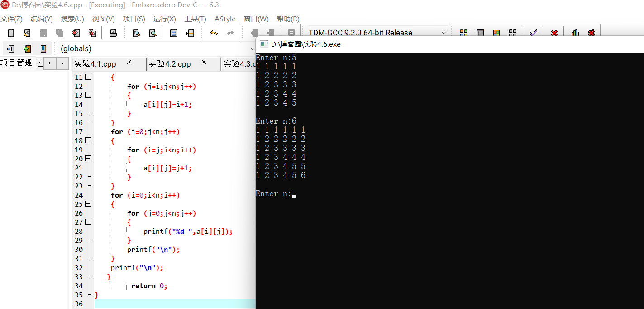Click the a[i][j]=j+1; code line
644x309 pixels.
pyautogui.click(x=167, y=168)
